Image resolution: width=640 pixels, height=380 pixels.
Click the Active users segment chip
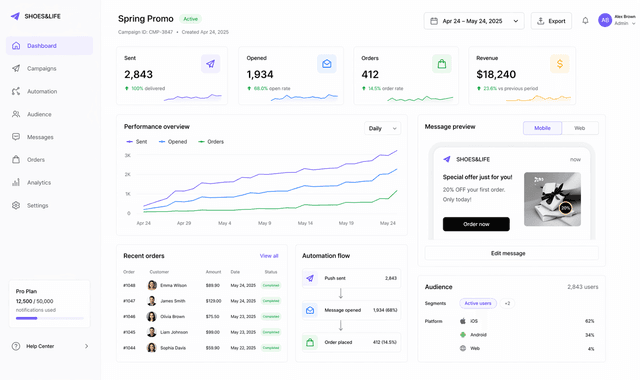click(x=478, y=303)
